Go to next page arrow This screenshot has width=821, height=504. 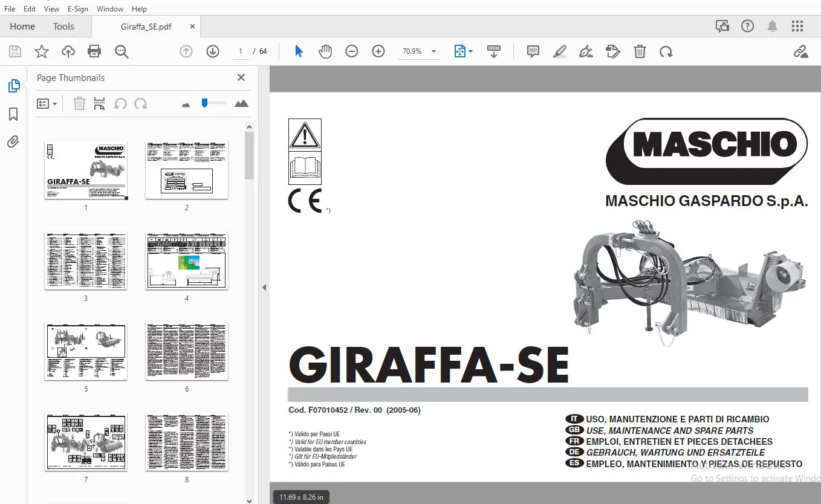coord(213,52)
